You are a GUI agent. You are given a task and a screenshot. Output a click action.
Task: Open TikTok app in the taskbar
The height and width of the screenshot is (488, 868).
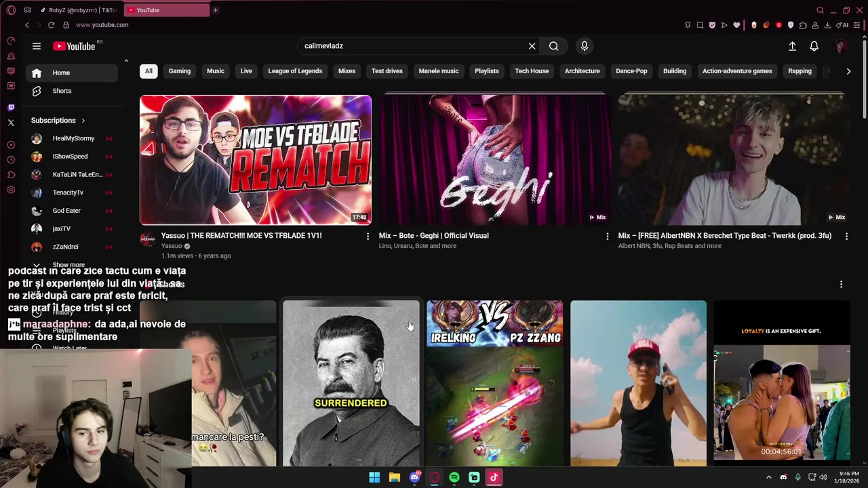coord(494,477)
